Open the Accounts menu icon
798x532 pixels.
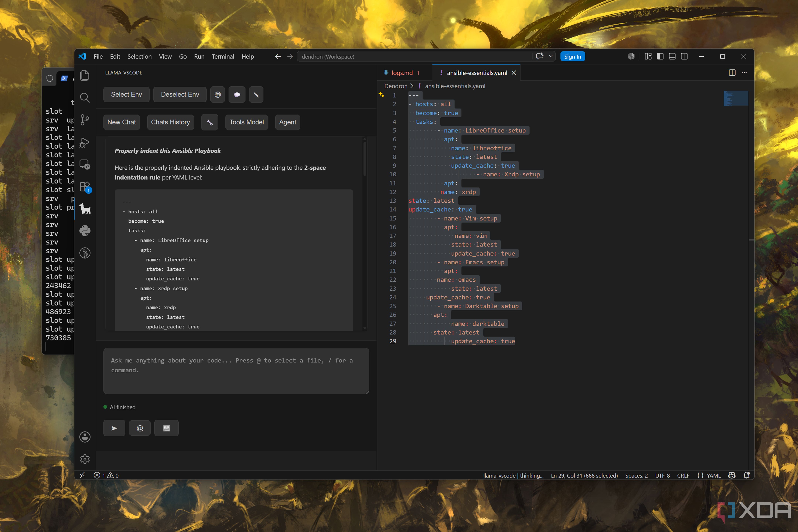(85, 437)
